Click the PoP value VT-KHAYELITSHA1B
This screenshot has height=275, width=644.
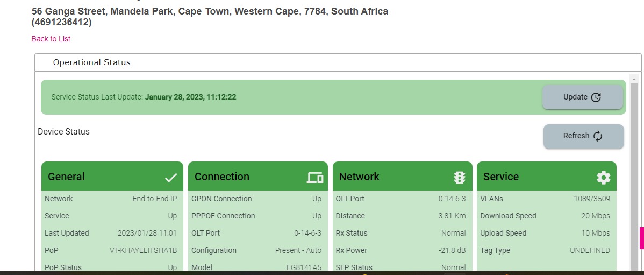(143, 250)
